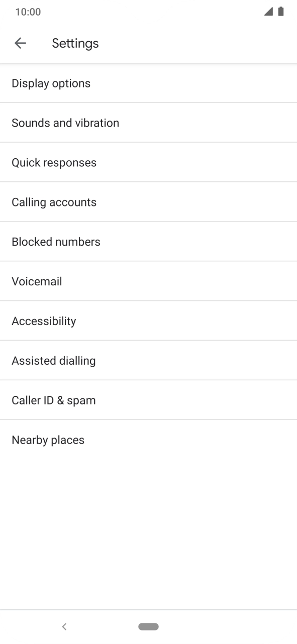Expand the Caller ID & spam entry
The width and height of the screenshot is (297, 644).
148,400
